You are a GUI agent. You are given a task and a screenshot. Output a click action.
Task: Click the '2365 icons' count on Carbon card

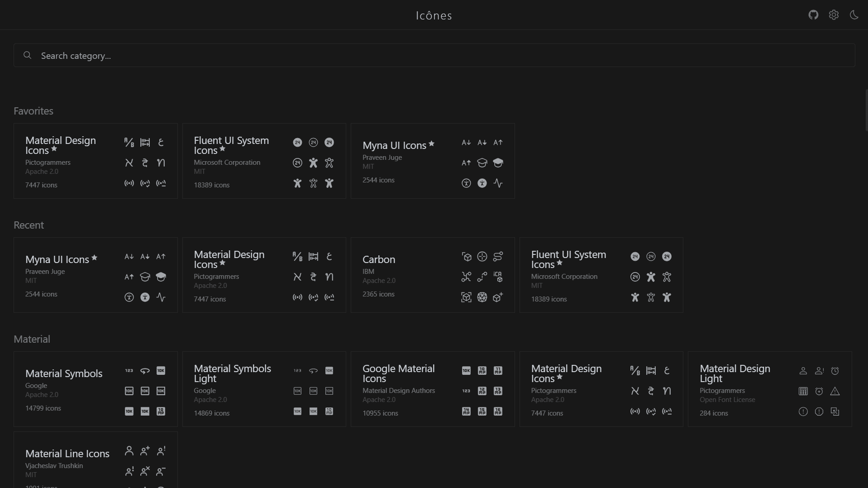click(x=378, y=294)
